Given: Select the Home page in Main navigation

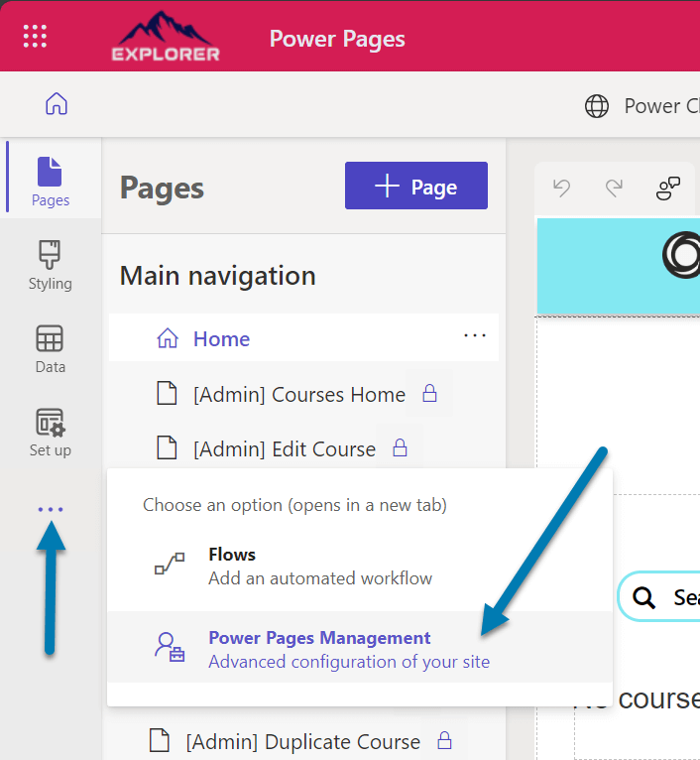Looking at the screenshot, I should 221,339.
